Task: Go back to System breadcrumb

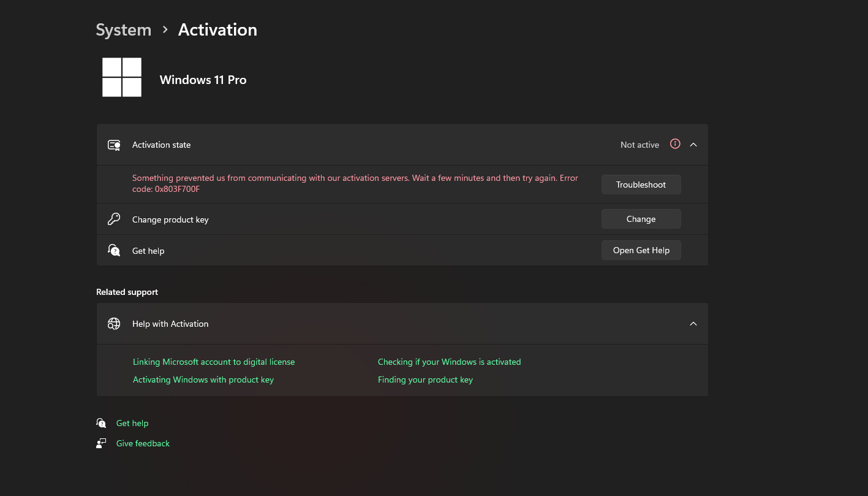Action: tap(124, 30)
